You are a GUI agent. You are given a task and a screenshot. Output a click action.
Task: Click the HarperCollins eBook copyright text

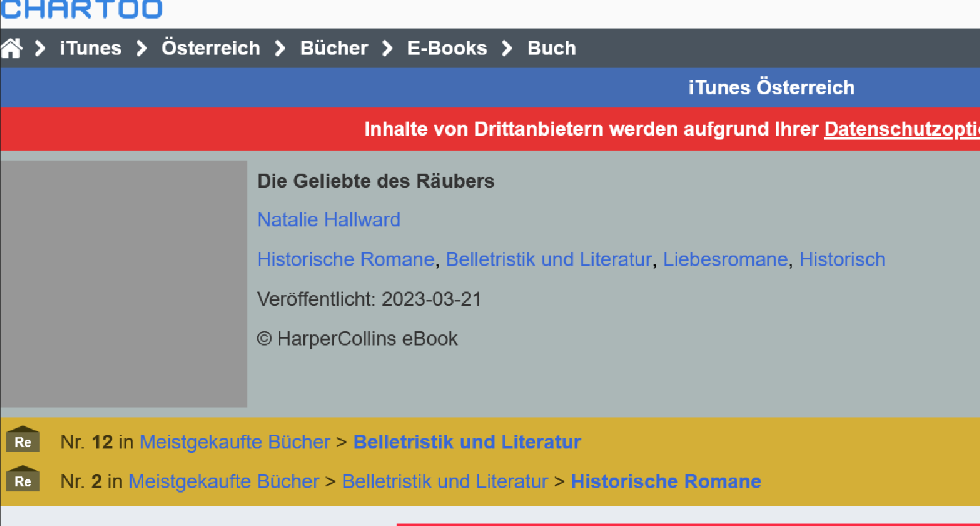(357, 339)
